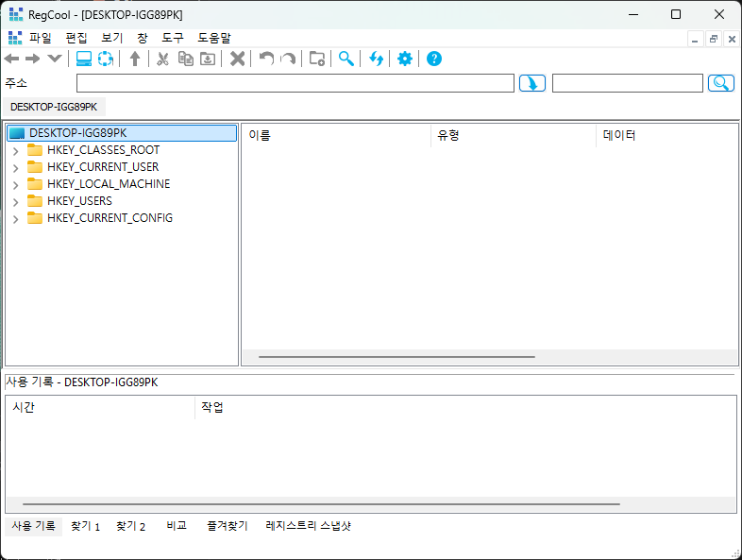This screenshot has width=742, height=560.
Task: Open the 도움말 menu
Action: pos(214,38)
